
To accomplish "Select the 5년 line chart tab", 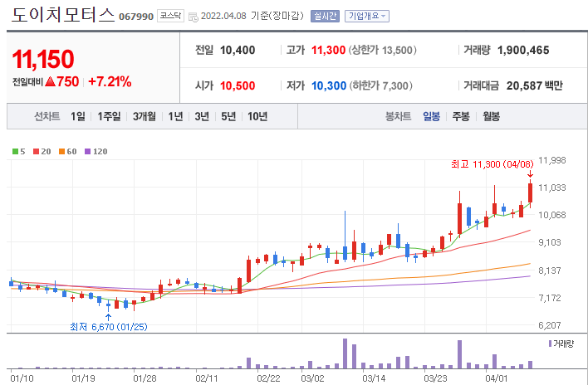I will pos(228,116).
